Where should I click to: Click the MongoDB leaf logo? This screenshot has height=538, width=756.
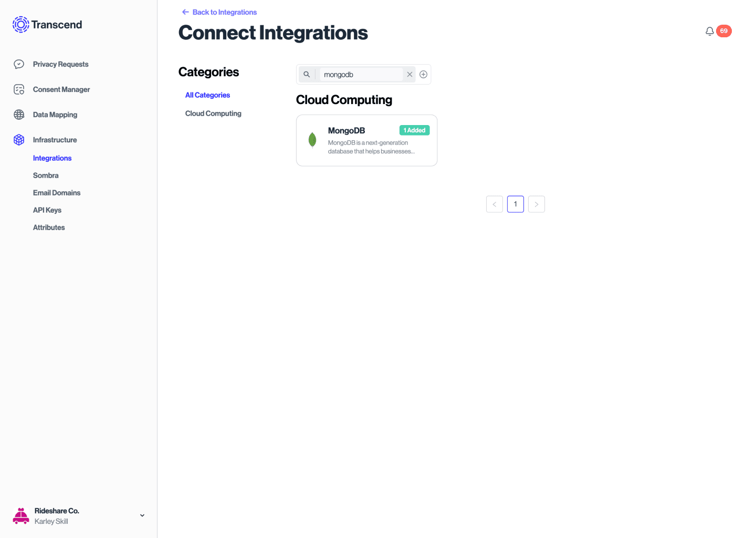pos(312,140)
